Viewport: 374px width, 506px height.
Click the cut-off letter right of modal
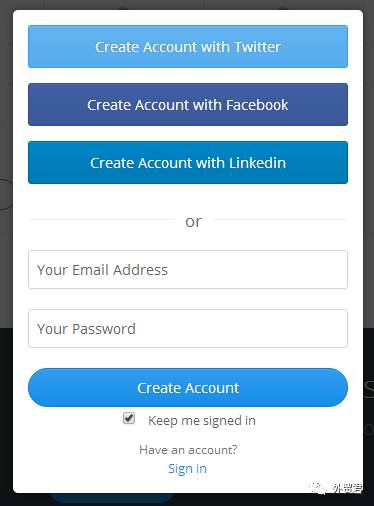pos(368,389)
